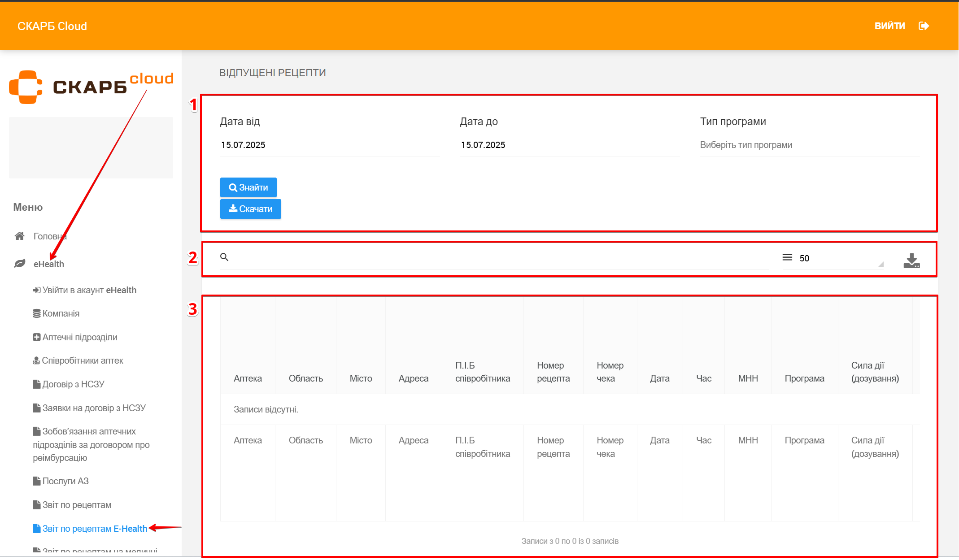Click the logout arrow icon
The image size is (959, 560).
point(924,26)
